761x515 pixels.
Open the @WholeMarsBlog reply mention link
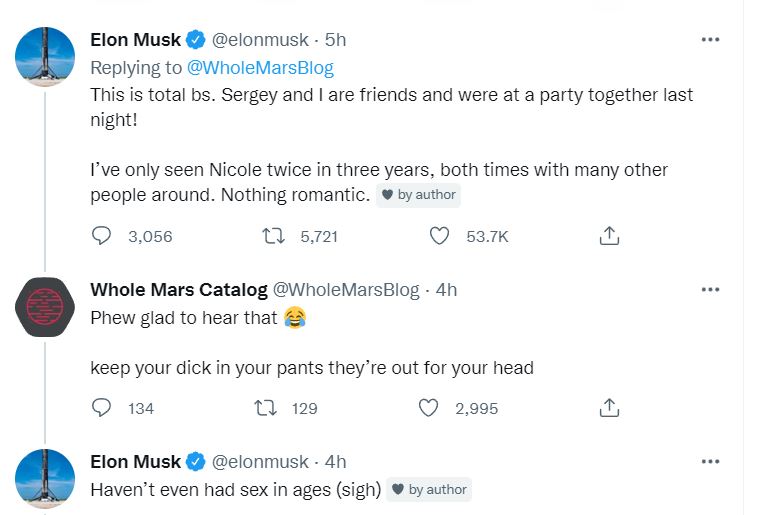[260, 68]
